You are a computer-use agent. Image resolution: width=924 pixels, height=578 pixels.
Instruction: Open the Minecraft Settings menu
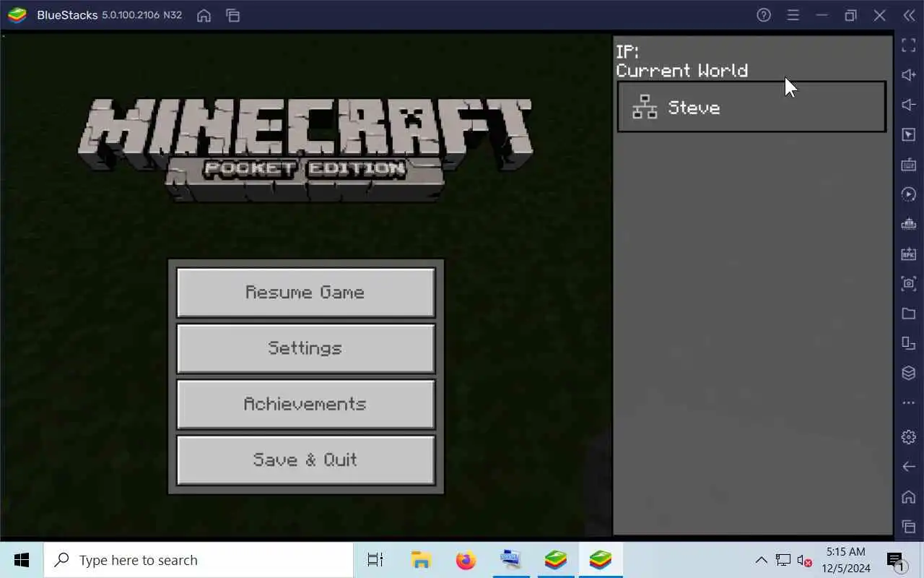(x=305, y=348)
